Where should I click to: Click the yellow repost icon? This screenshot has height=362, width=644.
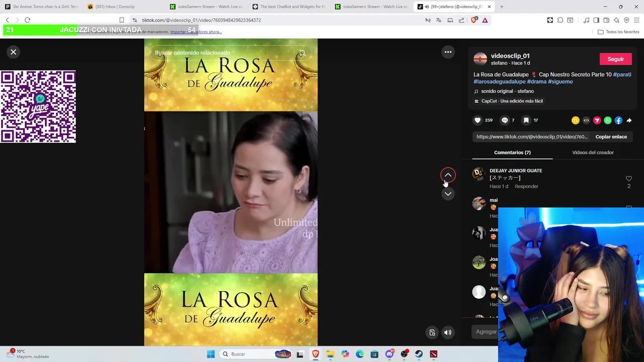pos(575,121)
